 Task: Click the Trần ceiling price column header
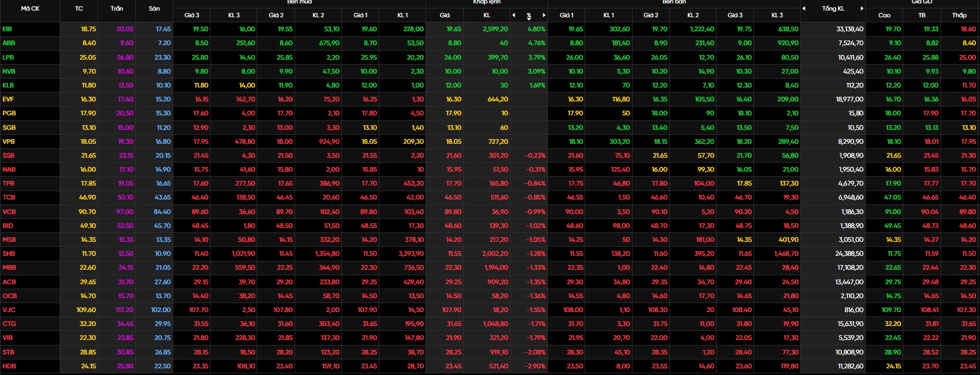point(117,8)
